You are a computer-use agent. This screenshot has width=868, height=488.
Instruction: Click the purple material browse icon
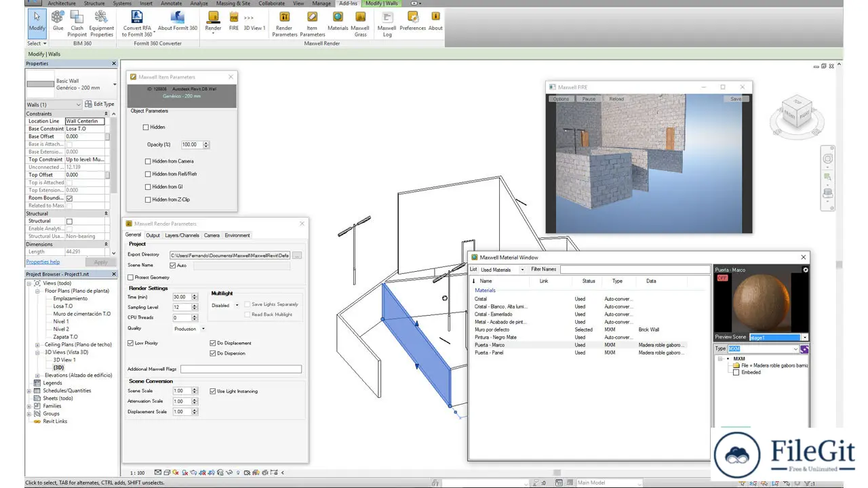804,349
